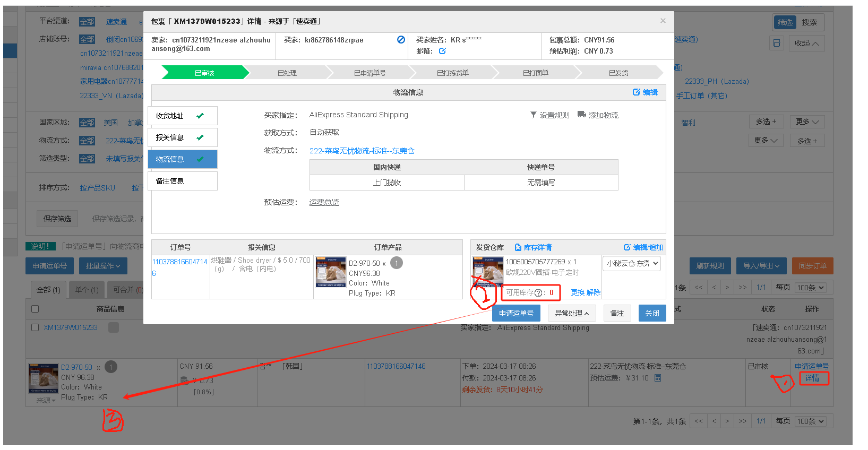Click the grey tag icon beside XM1379W015233
This screenshot has width=868, height=450.
coord(114,327)
